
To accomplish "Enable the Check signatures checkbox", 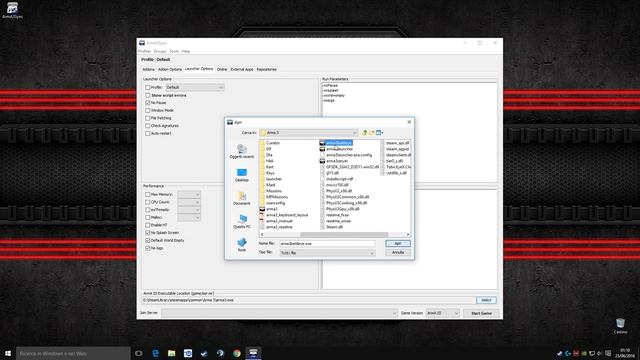I will (x=148, y=126).
